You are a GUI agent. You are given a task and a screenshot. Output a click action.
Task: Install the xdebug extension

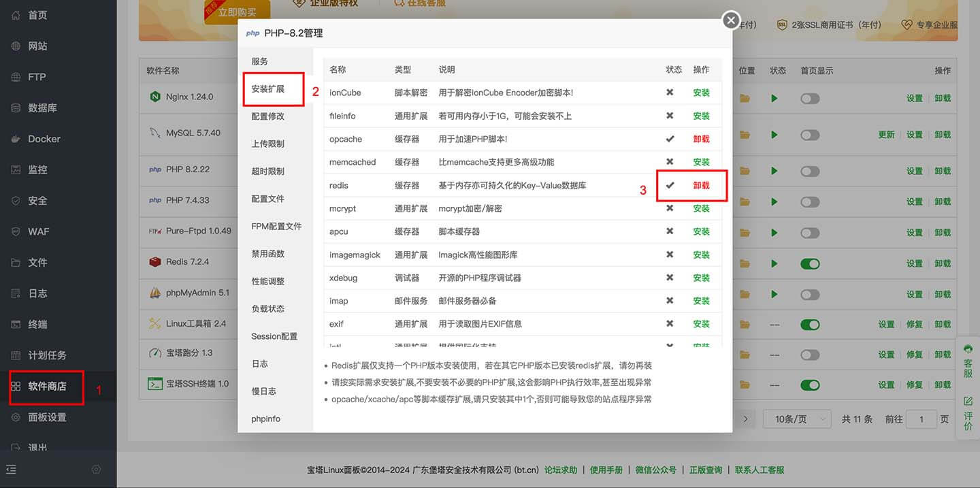pos(701,278)
